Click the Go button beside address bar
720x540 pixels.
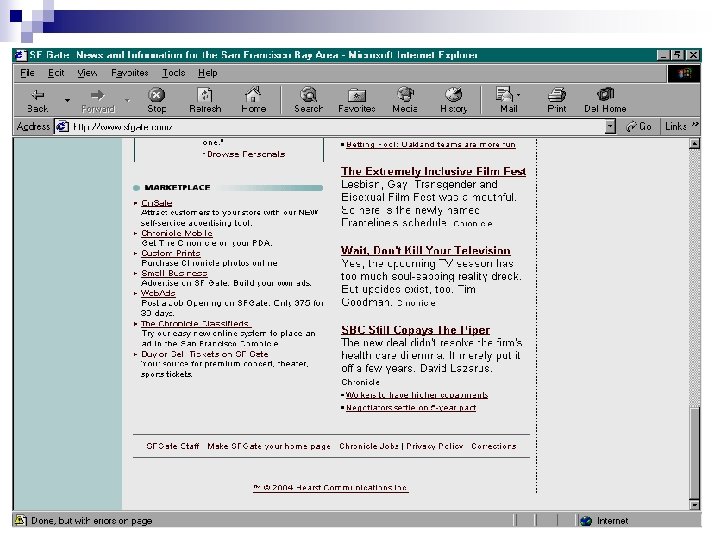(x=639, y=126)
